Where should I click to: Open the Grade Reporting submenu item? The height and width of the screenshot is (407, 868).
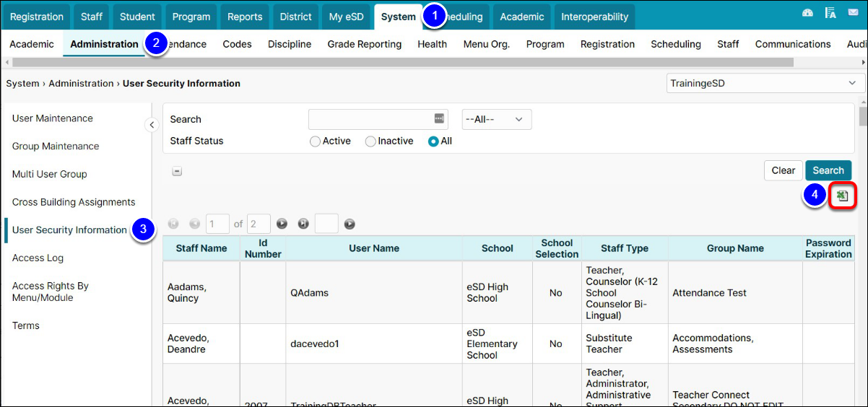[x=365, y=44]
